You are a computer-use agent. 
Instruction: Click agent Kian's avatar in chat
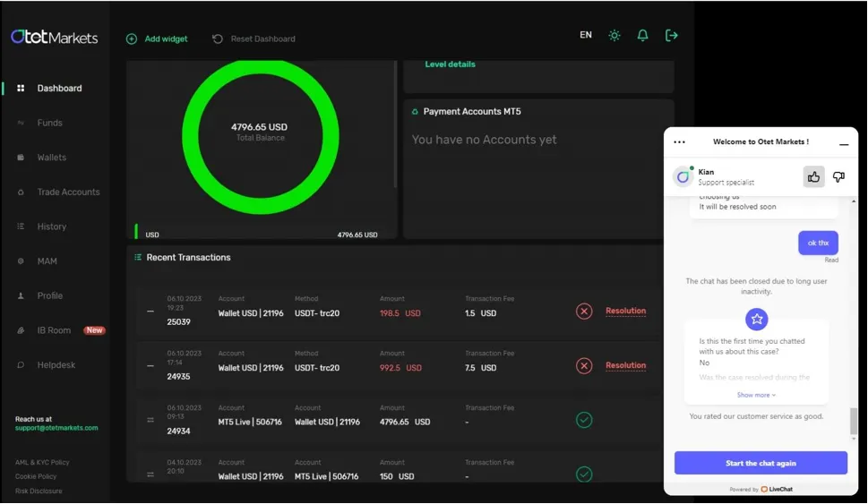pos(683,176)
